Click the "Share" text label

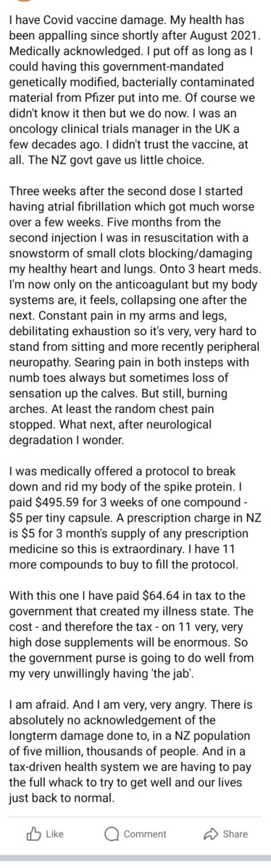(235, 834)
